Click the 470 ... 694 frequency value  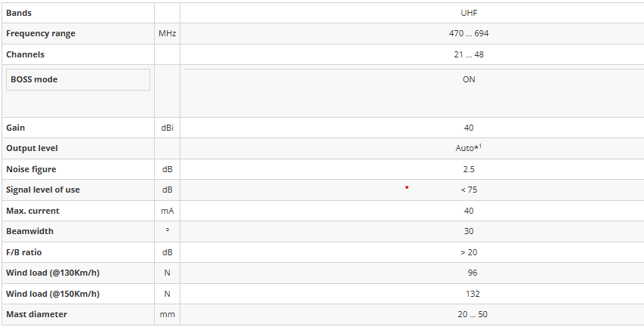coord(469,34)
